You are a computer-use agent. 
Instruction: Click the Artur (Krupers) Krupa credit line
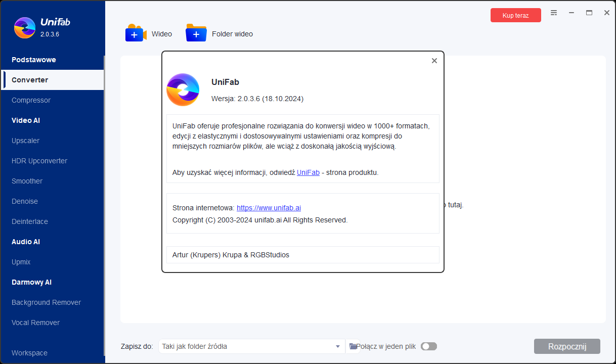[231, 255]
